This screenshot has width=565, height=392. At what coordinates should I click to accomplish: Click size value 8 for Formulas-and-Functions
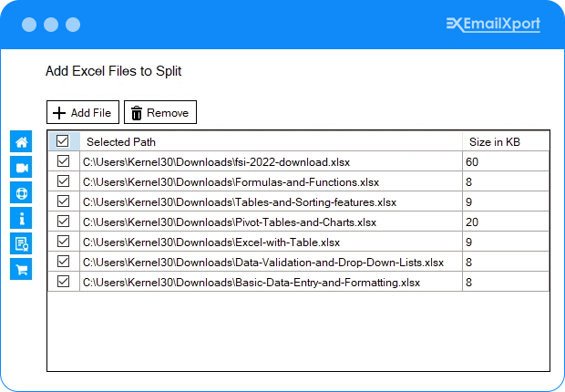click(468, 182)
